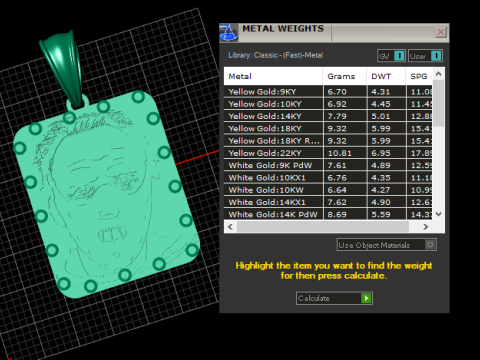
Task: Select the White Gold:9K PdW row
Action: pyautogui.click(x=328, y=165)
